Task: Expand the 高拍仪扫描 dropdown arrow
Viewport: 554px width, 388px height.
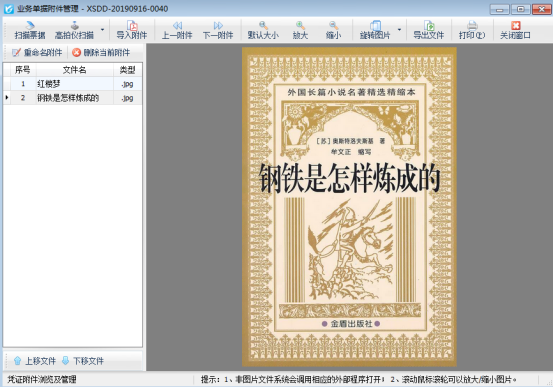Action: pos(102,30)
